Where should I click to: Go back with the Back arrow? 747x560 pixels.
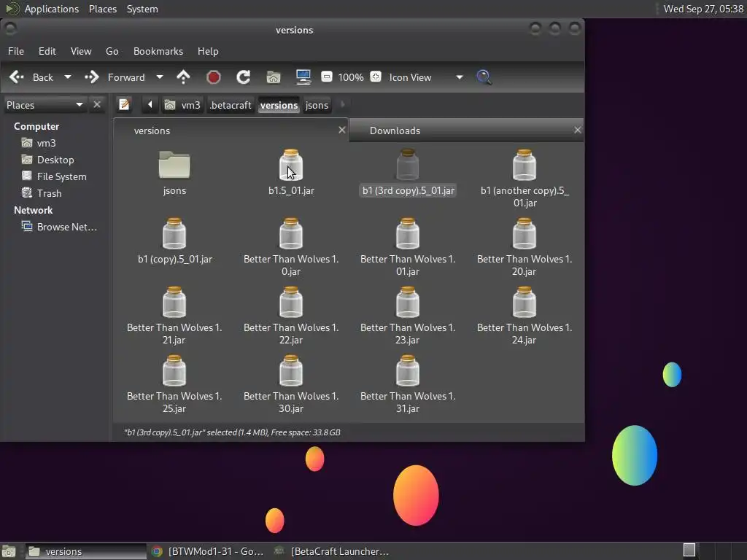(17, 77)
